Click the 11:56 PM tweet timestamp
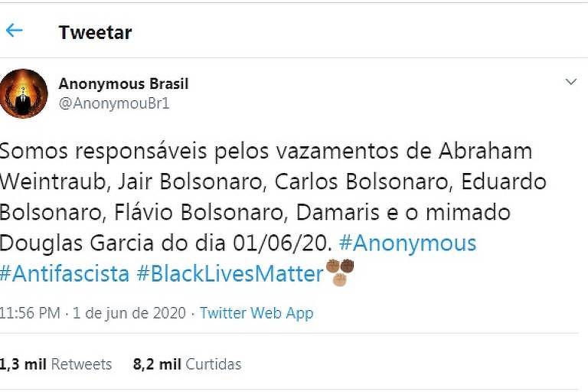 point(30,313)
